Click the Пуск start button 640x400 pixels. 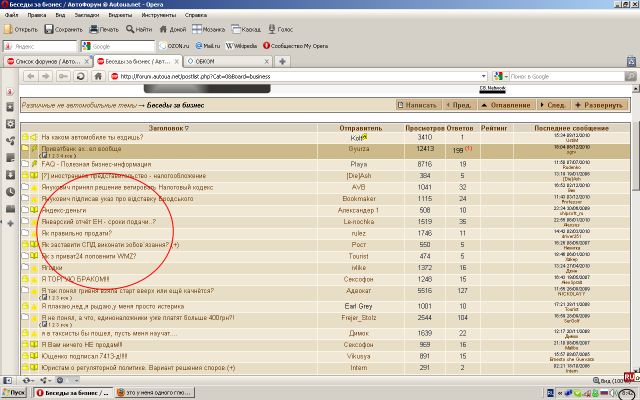(14, 393)
